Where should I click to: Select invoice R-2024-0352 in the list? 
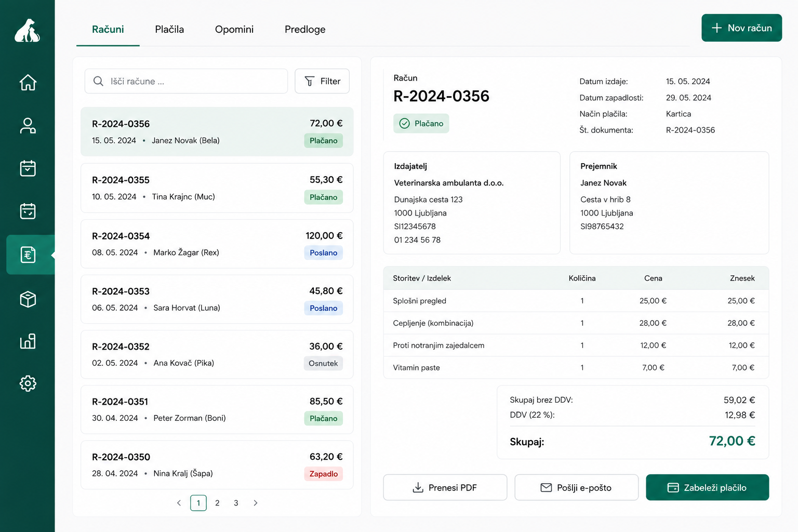coord(217,354)
